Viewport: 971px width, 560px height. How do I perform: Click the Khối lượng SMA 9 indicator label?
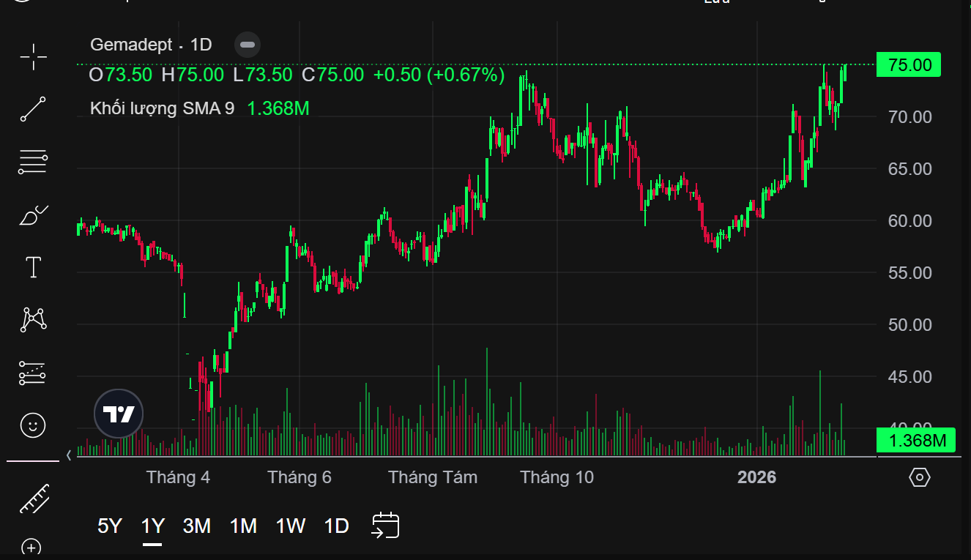(162, 108)
